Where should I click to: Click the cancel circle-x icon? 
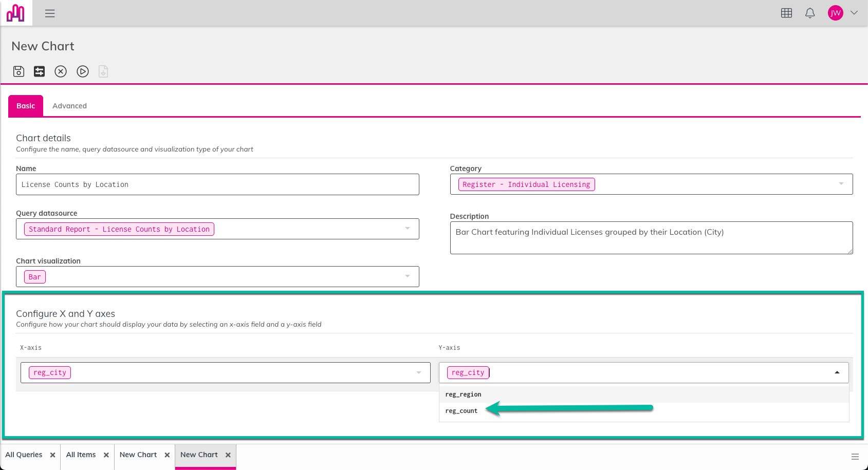pyautogui.click(x=61, y=71)
